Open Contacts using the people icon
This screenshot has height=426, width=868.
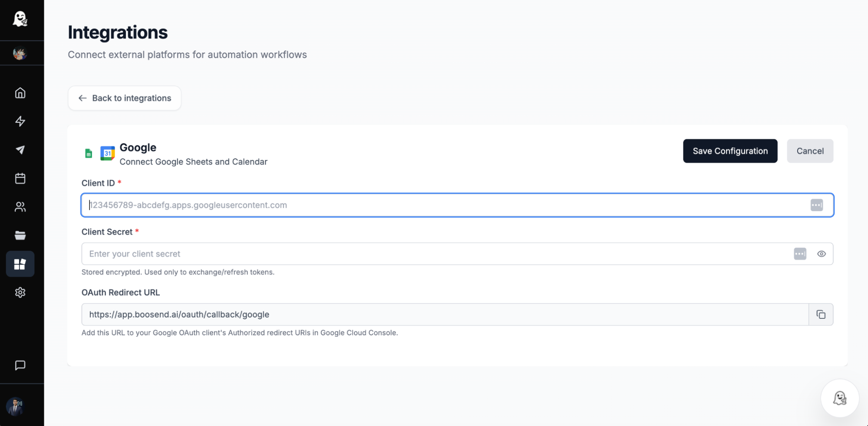pos(20,207)
